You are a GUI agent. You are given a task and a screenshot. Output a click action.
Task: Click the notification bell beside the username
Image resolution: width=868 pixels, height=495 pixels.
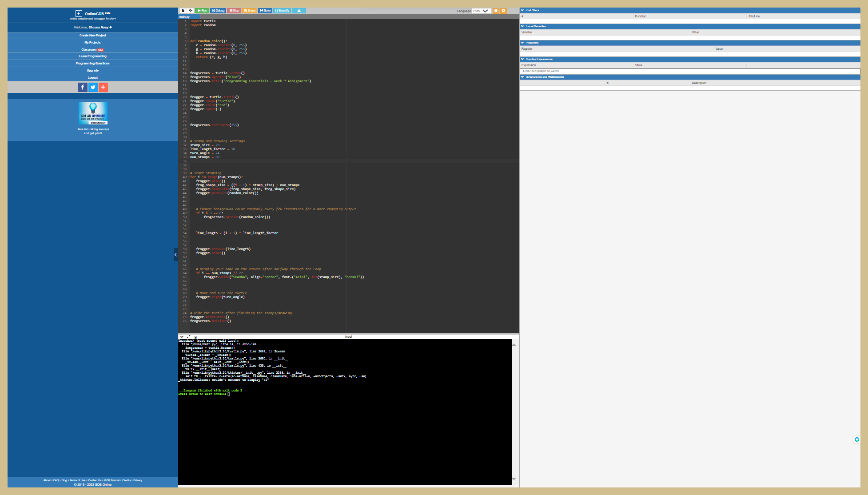pos(111,27)
